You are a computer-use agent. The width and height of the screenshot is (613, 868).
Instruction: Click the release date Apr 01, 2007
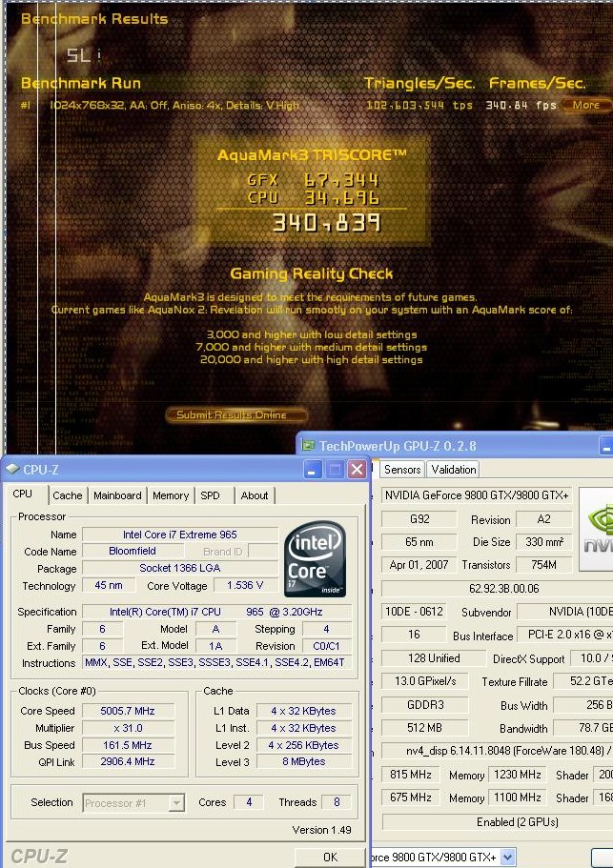[419, 565]
